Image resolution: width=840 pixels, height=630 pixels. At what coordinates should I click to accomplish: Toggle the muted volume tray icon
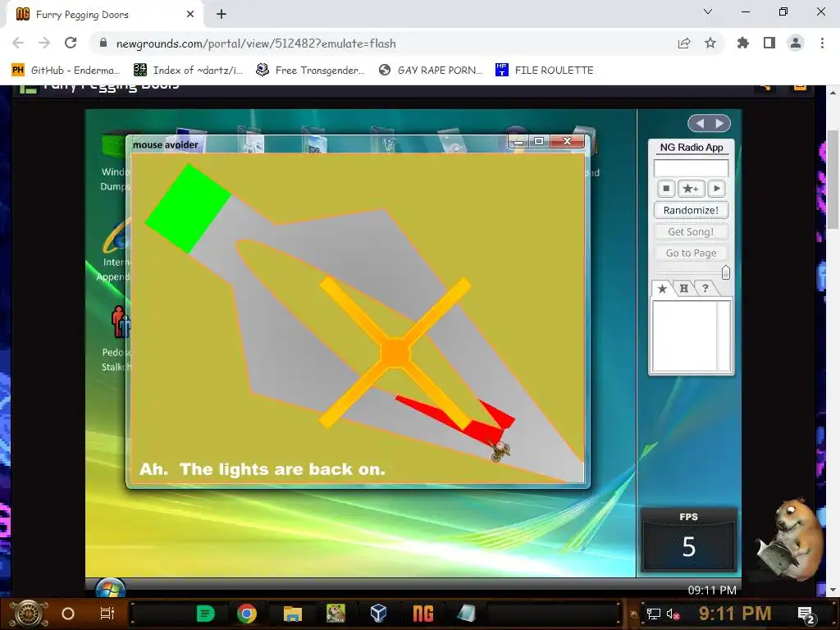673,614
